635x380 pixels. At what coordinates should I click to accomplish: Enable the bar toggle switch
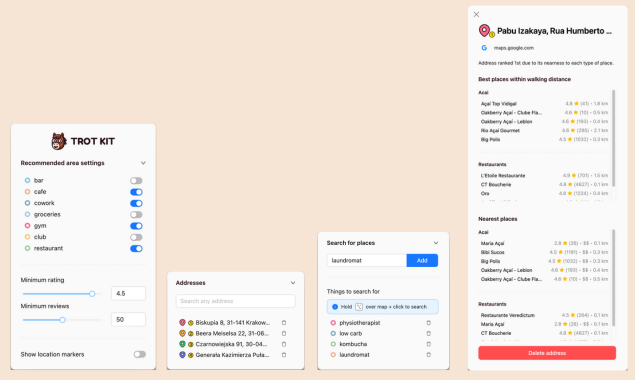[x=136, y=181]
